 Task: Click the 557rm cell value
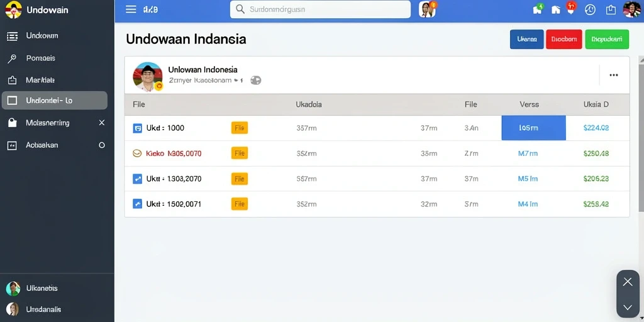(306, 179)
